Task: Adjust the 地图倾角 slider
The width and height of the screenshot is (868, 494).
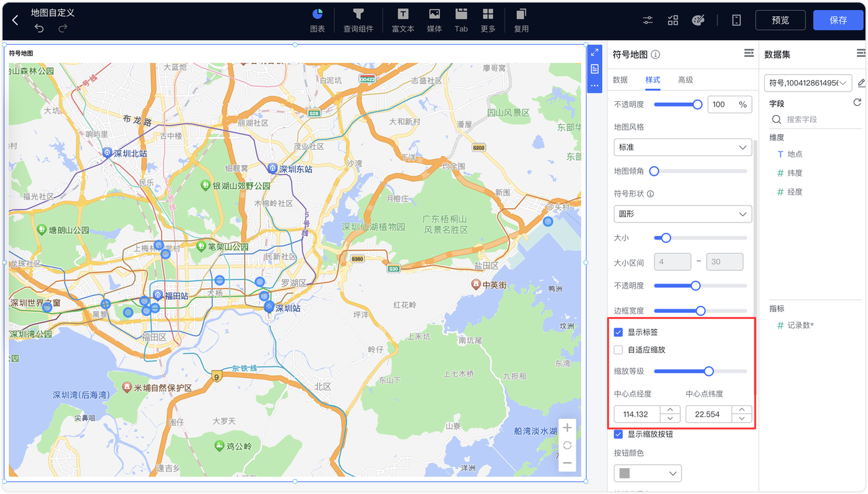Action: point(654,171)
